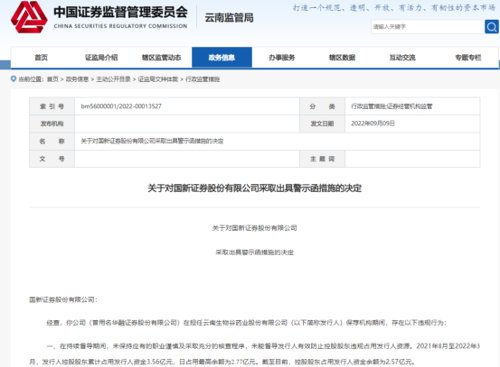The width and height of the screenshot is (500, 367).
Task: Focus the keyword search input field
Action: (428, 27)
